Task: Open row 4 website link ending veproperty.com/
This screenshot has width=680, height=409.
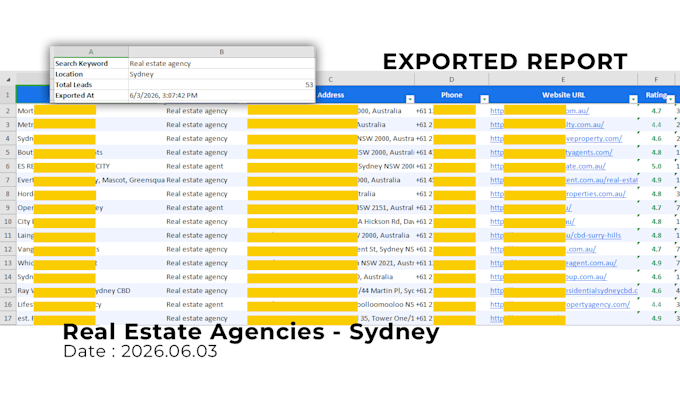Action: (594, 138)
